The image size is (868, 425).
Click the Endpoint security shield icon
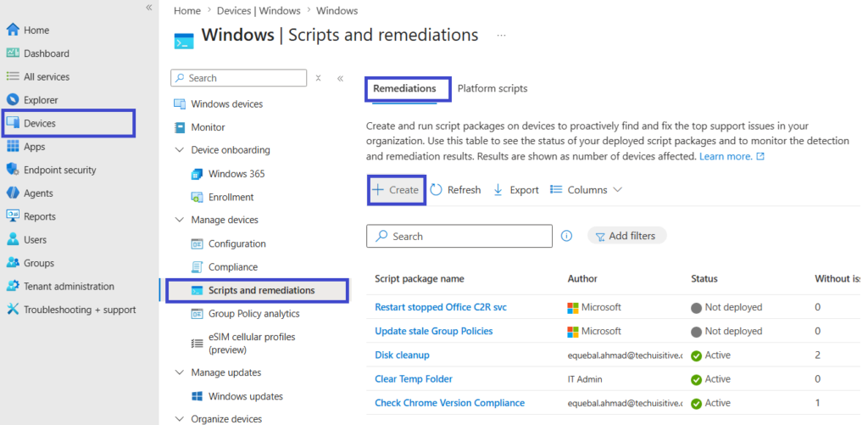click(x=13, y=170)
